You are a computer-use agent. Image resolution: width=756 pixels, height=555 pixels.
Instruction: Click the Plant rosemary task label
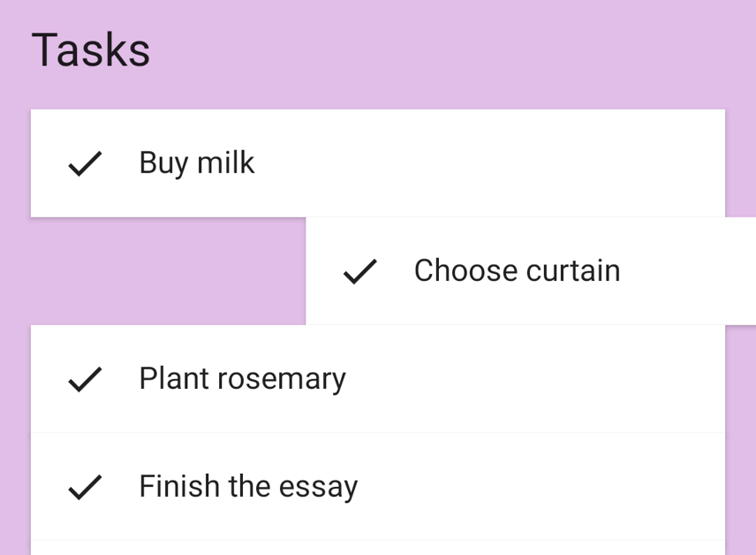242,379
